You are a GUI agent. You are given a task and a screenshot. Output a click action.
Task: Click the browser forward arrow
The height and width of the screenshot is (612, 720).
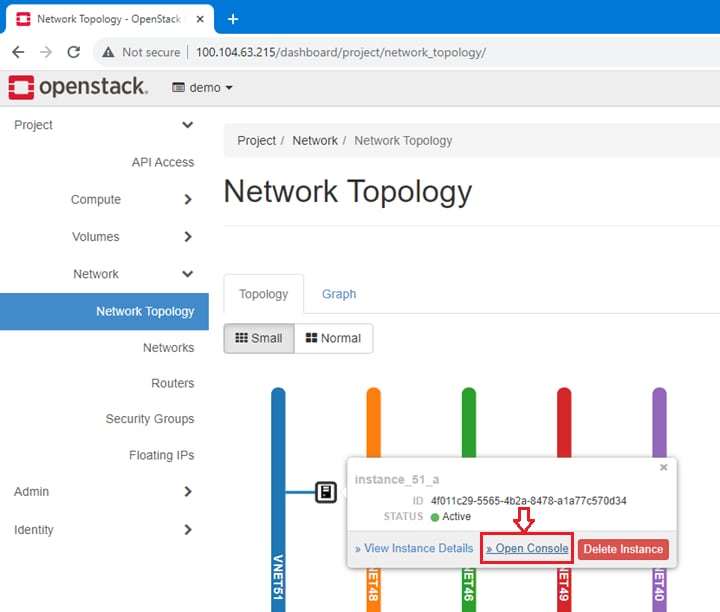tap(46, 52)
